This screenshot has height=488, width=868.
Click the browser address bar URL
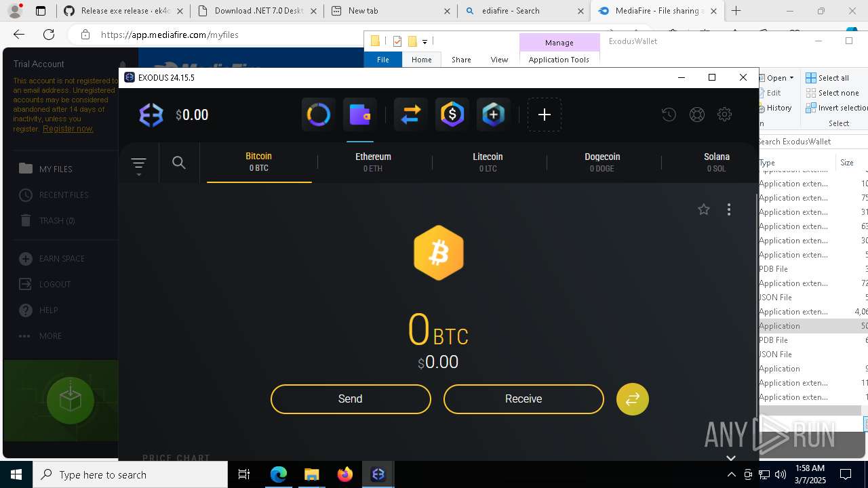coord(170,35)
